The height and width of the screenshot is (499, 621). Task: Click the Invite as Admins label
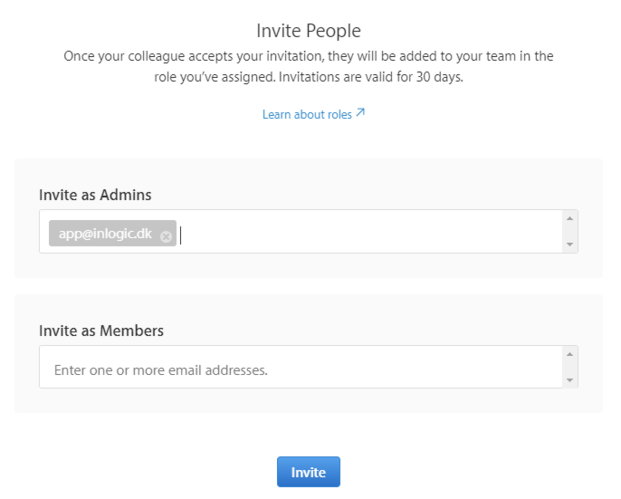95,194
